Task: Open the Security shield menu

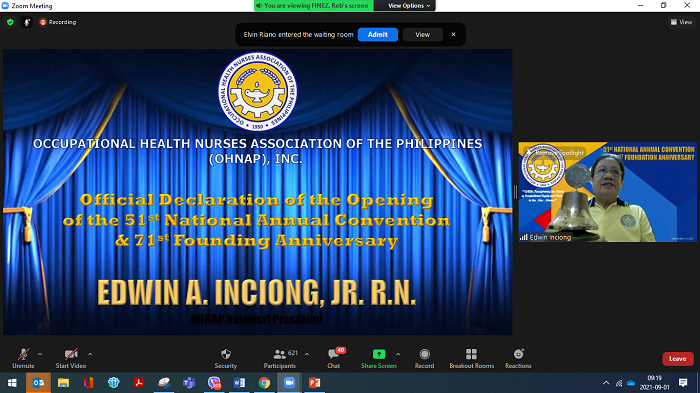Action: (x=225, y=359)
